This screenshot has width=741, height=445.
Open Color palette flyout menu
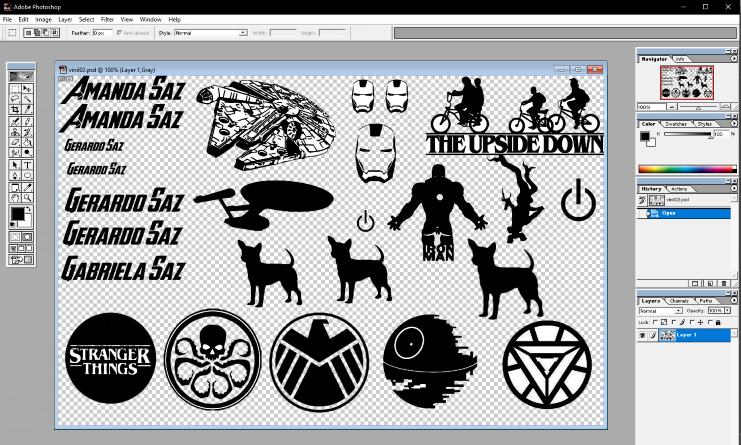tap(734, 124)
